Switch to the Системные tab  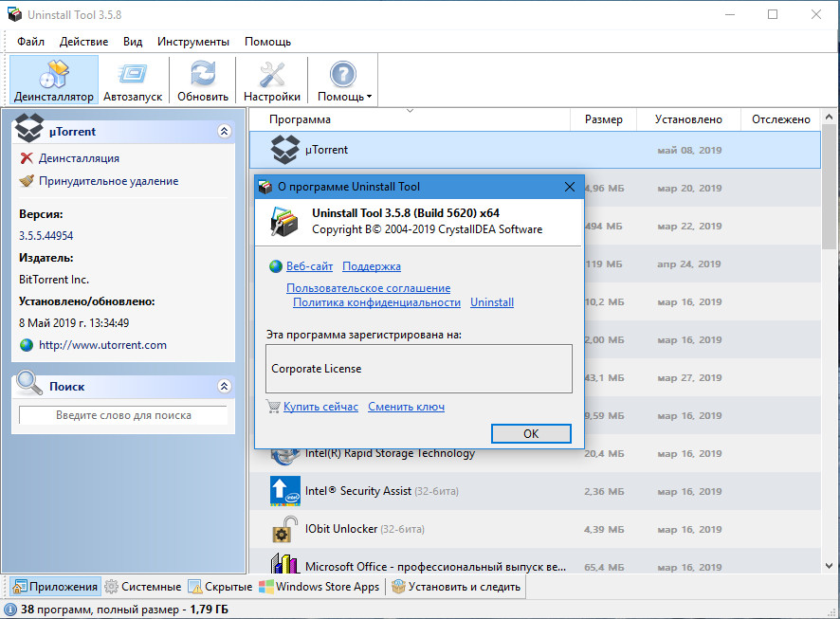(x=143, y=587)
